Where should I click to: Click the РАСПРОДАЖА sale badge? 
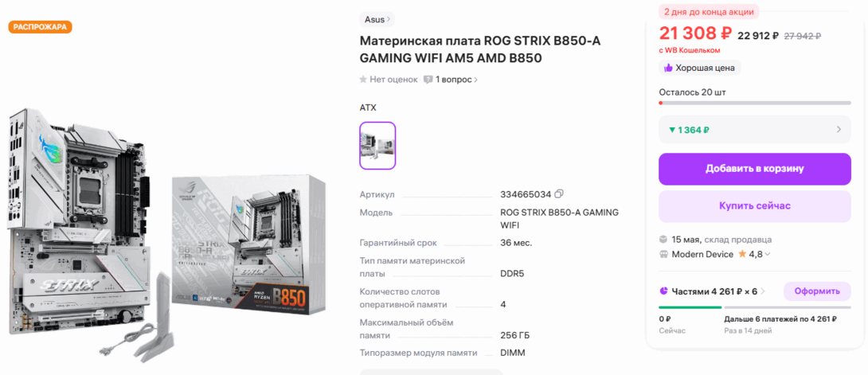(40, 26)
